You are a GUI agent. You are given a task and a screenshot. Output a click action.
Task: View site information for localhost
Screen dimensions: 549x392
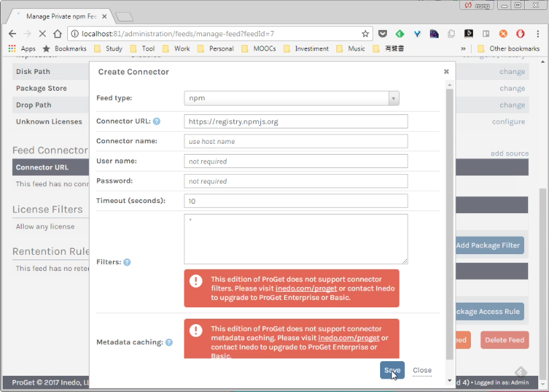coord(75,34)
